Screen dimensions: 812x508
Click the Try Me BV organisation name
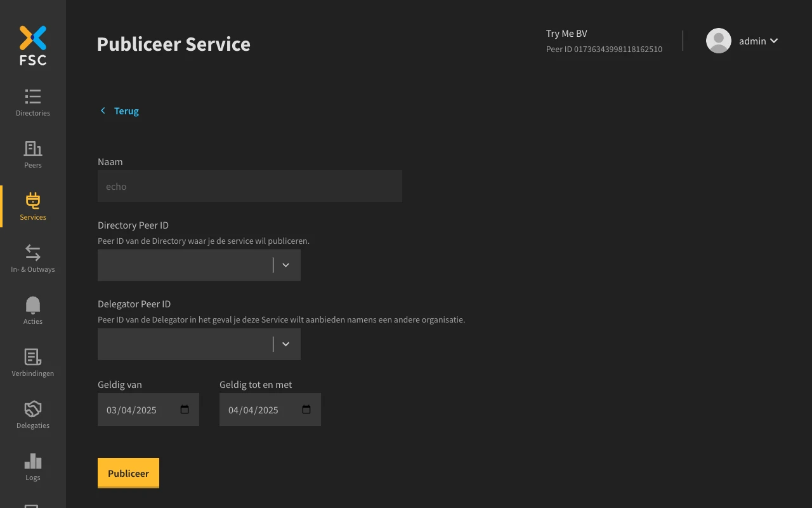pos(566,33)
